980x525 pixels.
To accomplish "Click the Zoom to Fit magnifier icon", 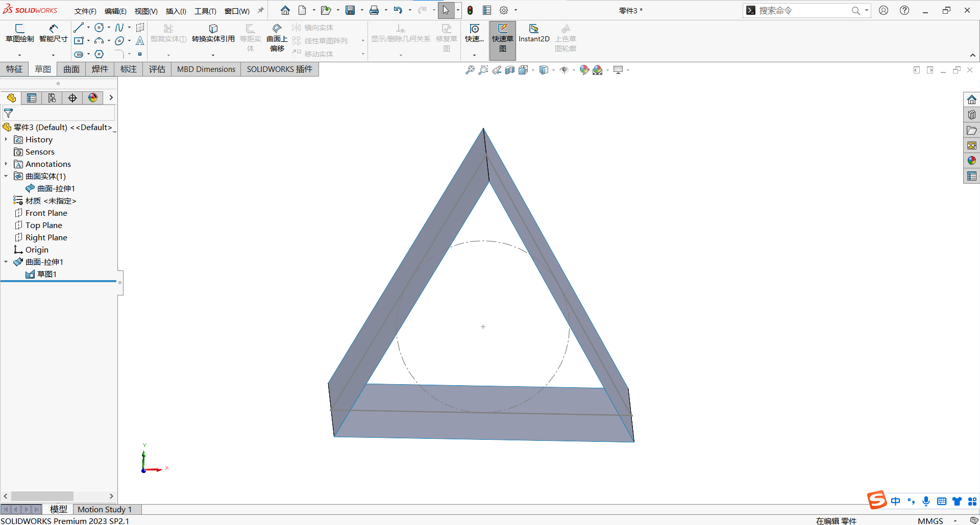I will pyautogui.click(x=470, y=70).
